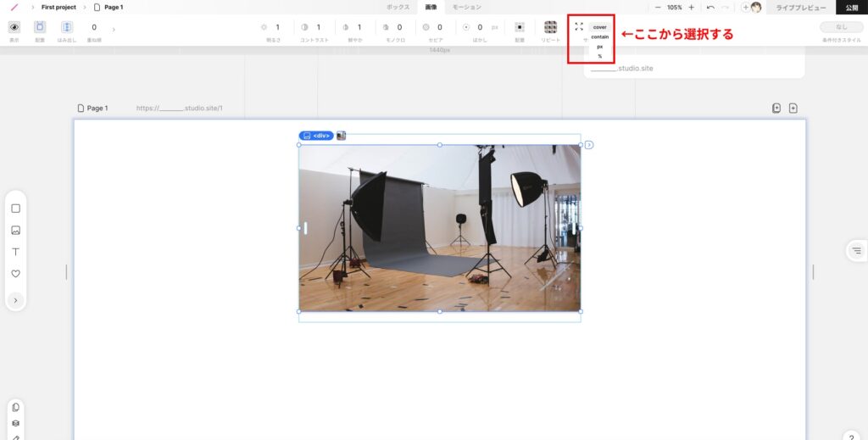Viewport: 868px width, 440px height.
Task: Select the Text tool in left panel
Action: (15, 253)
